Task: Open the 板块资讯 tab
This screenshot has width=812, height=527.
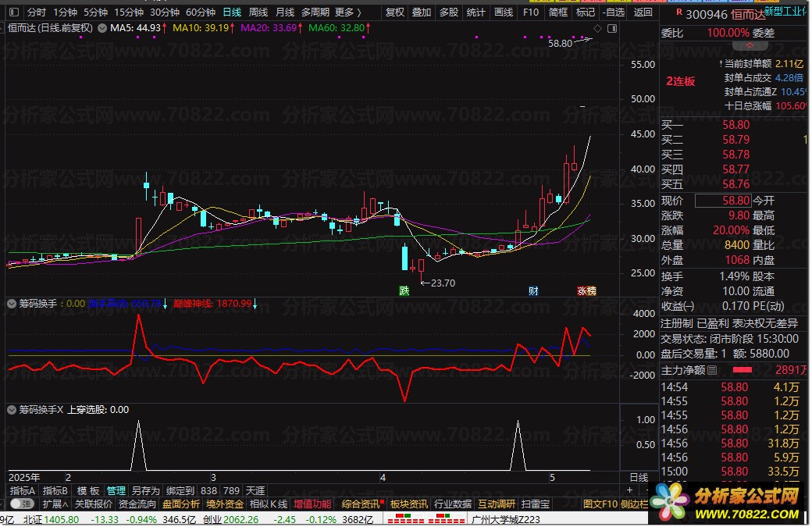Action: coord(408,504)
